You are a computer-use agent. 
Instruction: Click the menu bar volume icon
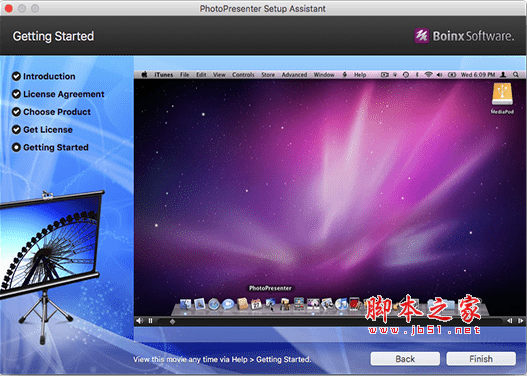pyautogui.click(x=440, y=75)
